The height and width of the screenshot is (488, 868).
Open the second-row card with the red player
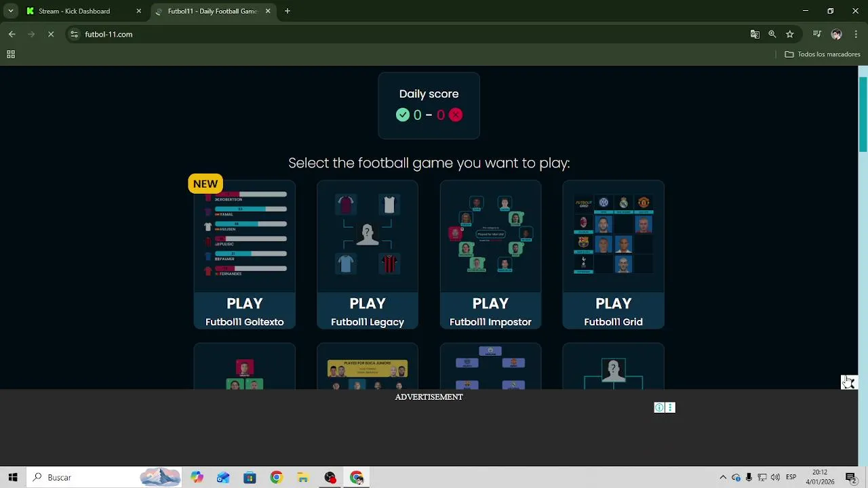pyautogui.click(x=245, y=367)
